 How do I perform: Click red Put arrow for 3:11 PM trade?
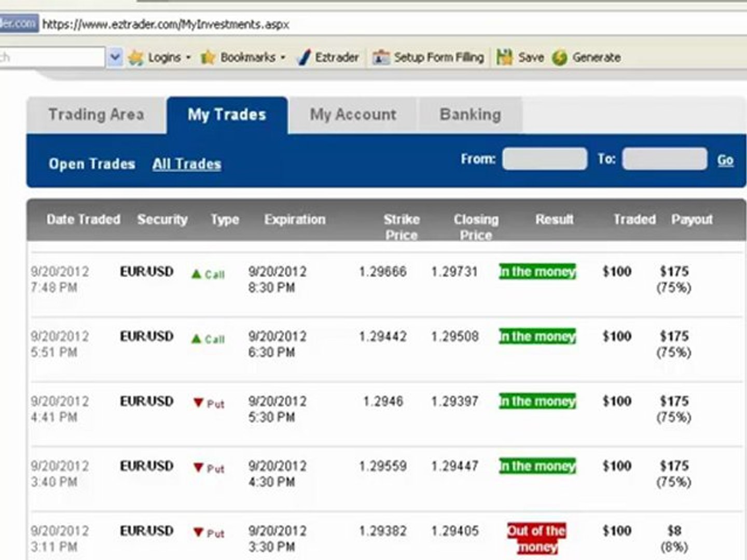point(198,532)
